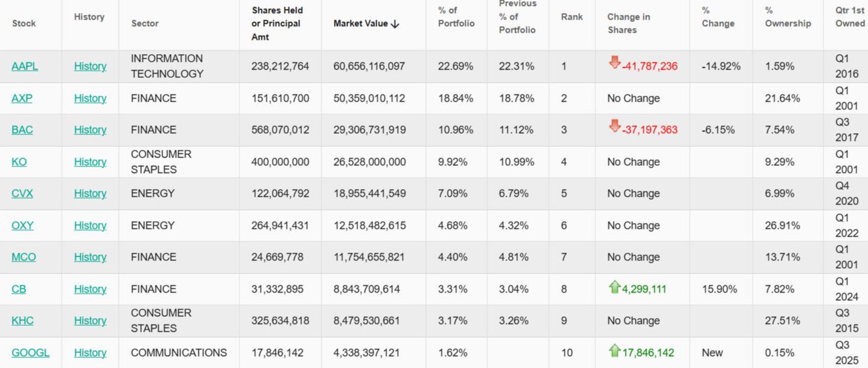
Task: Open History link for MCO
Action: coord(90,257)
